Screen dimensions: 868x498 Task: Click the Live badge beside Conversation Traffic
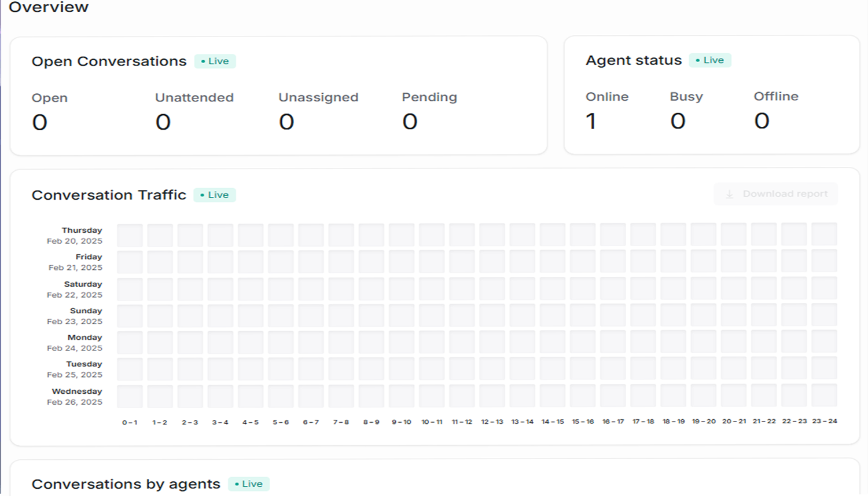click(215, 195)
